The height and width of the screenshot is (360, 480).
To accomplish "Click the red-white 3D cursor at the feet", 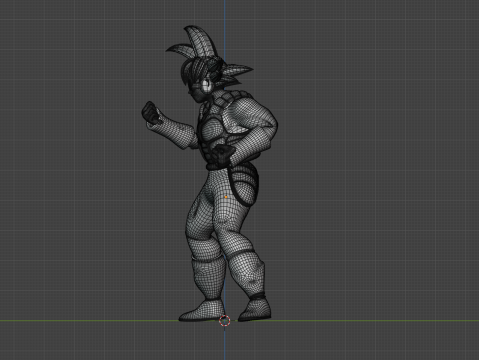I will click(x=225, y=321).
